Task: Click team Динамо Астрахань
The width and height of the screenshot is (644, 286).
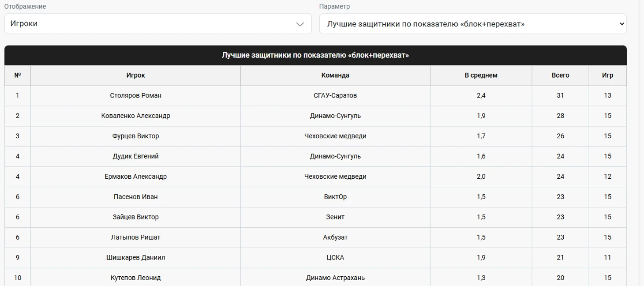Action: (x=335, y=278)
